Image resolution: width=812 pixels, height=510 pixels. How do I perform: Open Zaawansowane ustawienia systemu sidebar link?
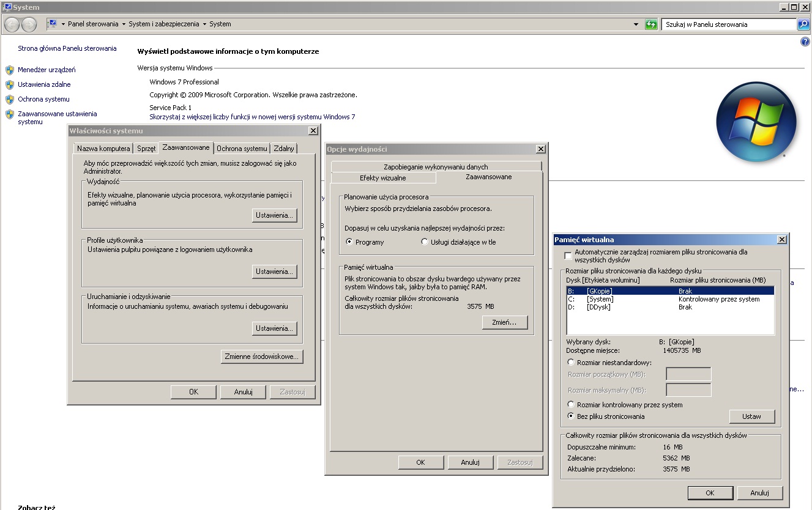pos(58,117)
